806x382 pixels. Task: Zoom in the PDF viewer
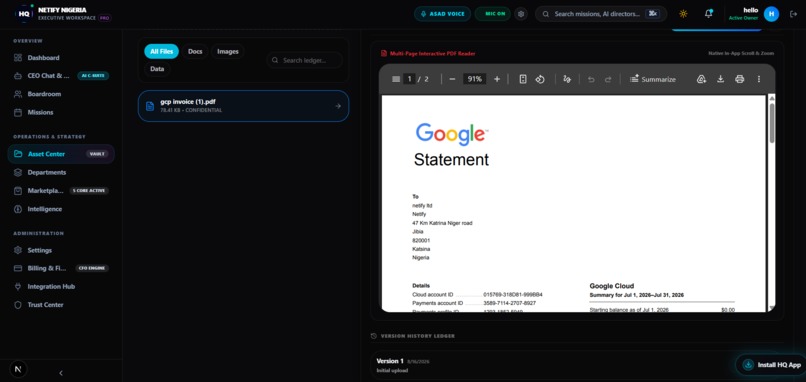(497, 79)
